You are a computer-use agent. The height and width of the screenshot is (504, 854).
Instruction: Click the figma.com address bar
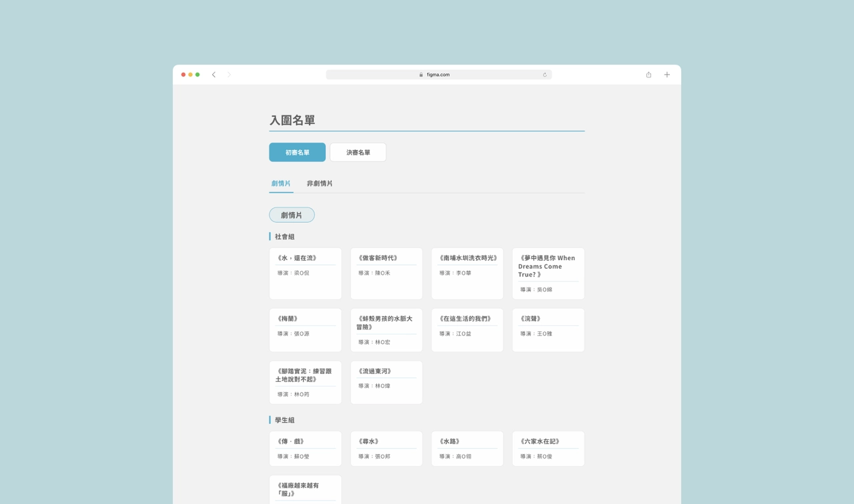tap(439, 75)
